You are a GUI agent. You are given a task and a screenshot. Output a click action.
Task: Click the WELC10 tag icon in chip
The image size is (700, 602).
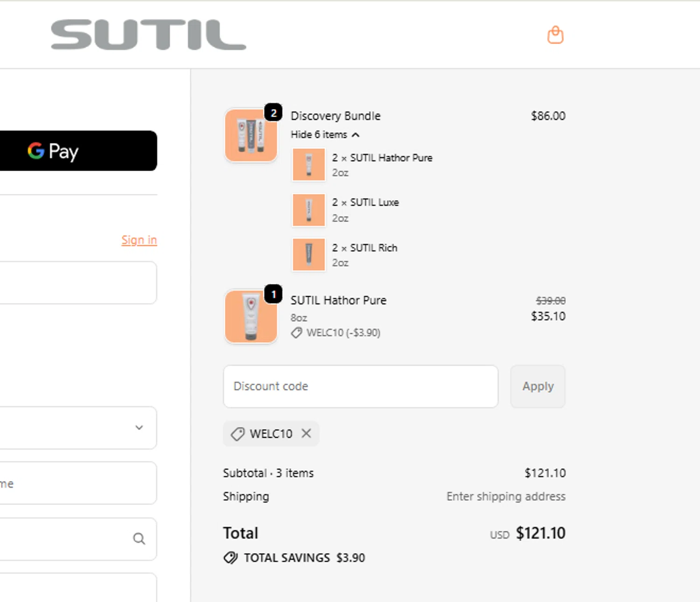pos(238,434)
